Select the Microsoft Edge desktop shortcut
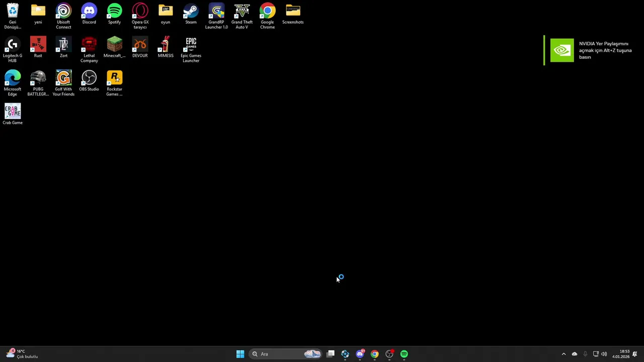 click(13, 83)
